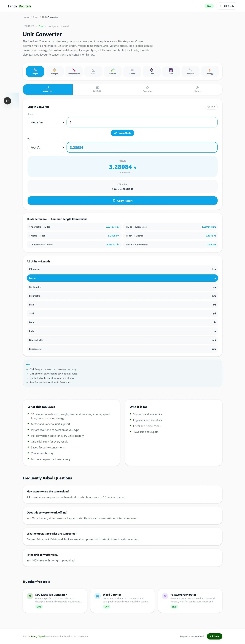Screen dimensions: 245x644
Task: Go back via the All Tools header button
Action: 226,6
